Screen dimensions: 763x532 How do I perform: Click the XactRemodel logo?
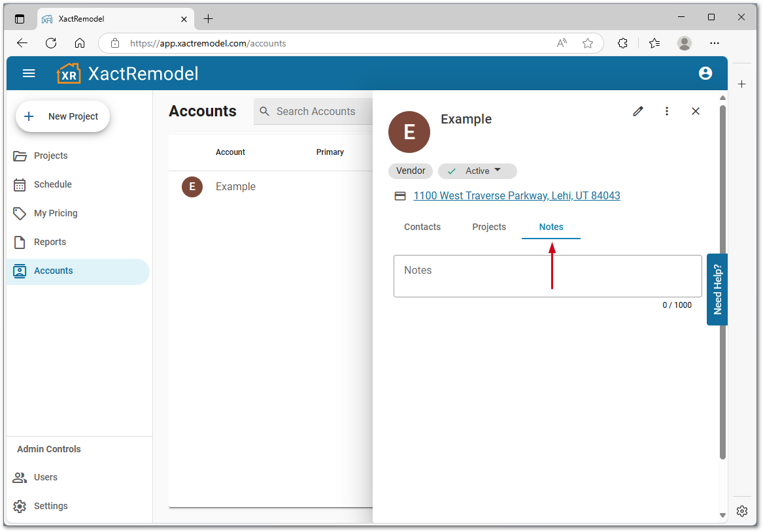(x=127, y=73)
